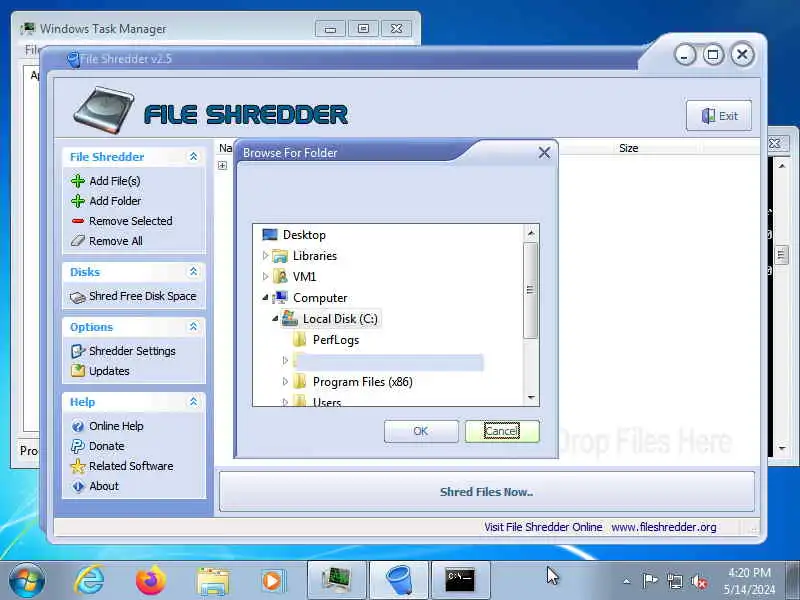Click the VM1 user folder icon
Screen dimensions: 800x600
click(280, 277)
